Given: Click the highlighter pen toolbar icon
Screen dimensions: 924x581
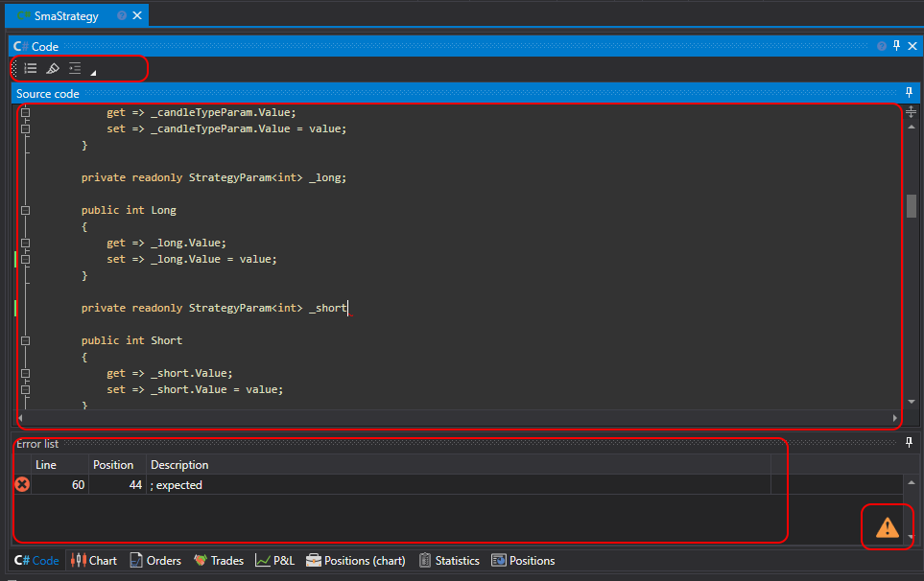Looking at the screenshot, I should point(53,69).
